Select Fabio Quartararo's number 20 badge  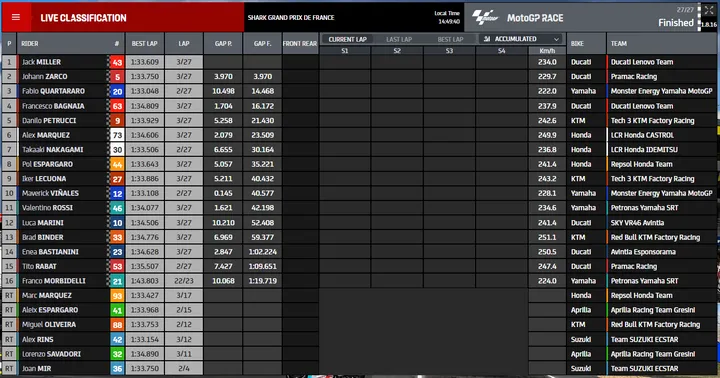click(x=117, y=91)
